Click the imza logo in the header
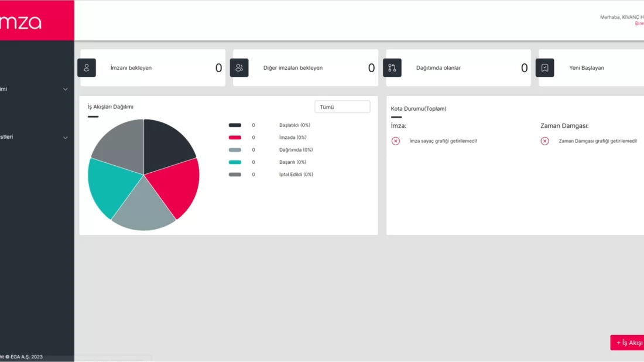 (23, 22)
